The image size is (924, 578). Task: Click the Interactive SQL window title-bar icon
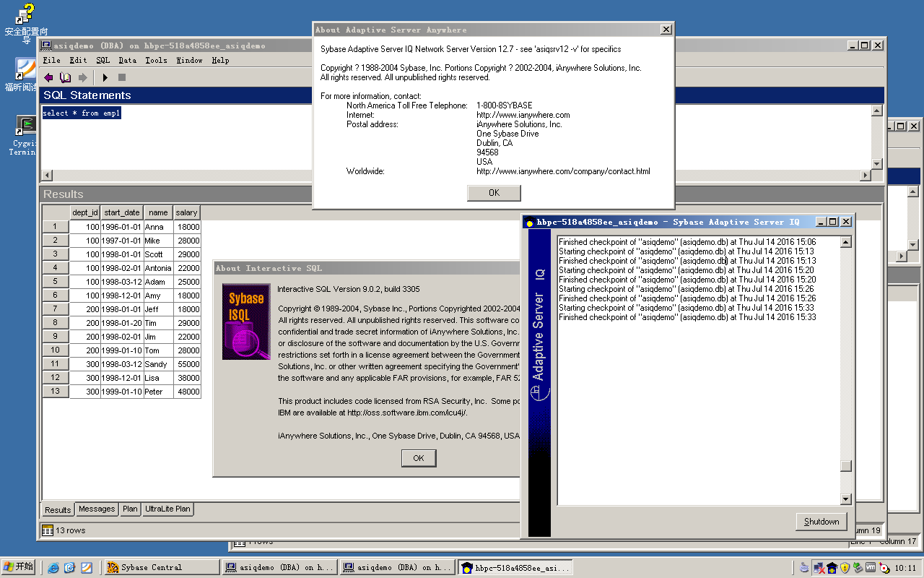point(46,46)
